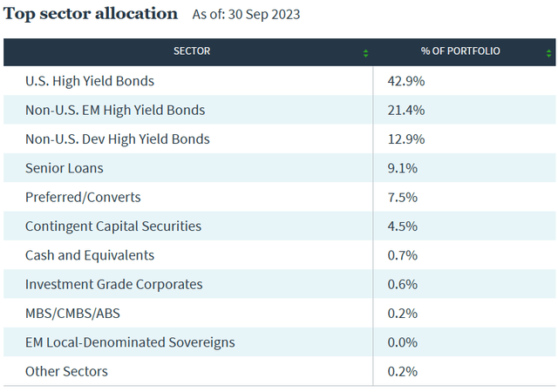Screen dimensions: 558x392
Task: Select the Preferred/Converts row
Action: coord(83,197)
